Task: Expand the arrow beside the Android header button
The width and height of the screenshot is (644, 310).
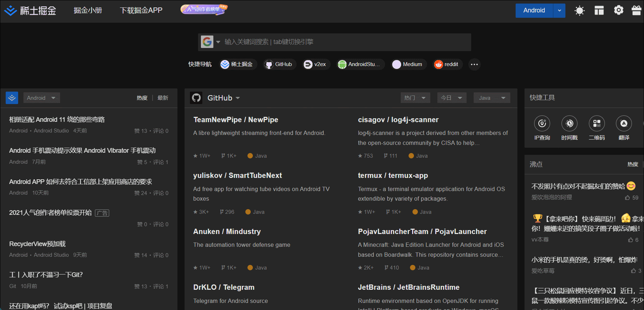Action: pyautogui.click(x=559, y=10)
